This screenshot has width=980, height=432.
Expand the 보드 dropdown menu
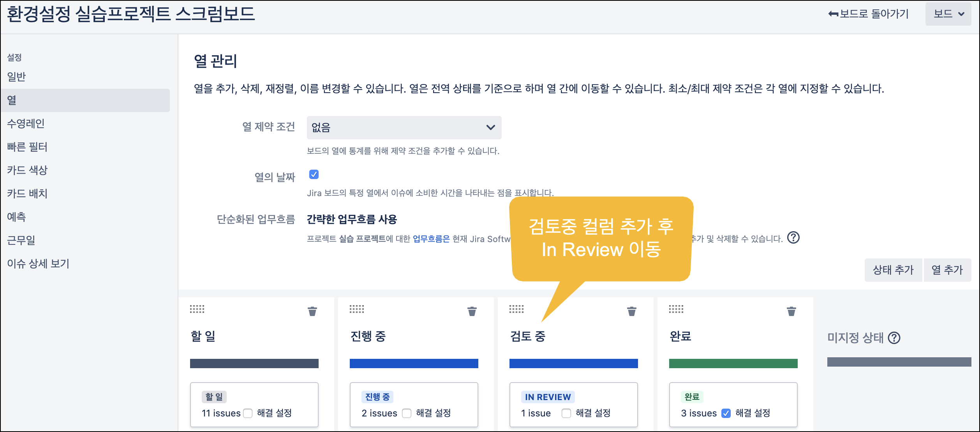click(948, 14)
